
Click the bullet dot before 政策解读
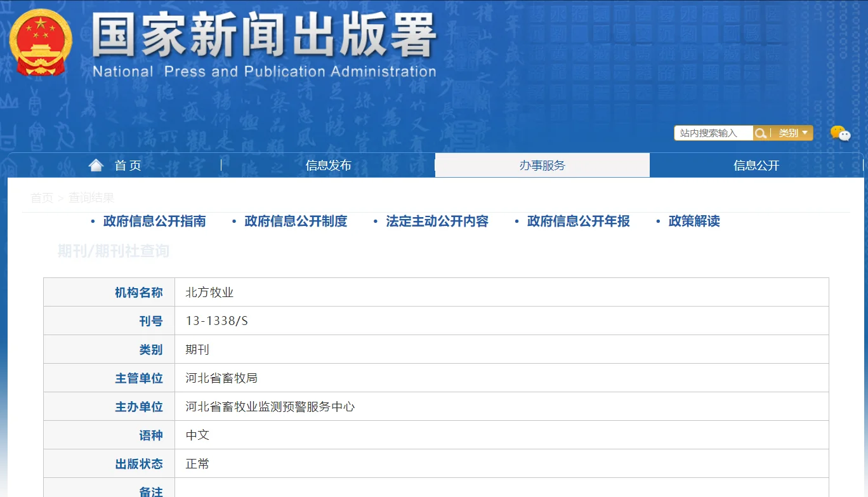coord(657,222)
